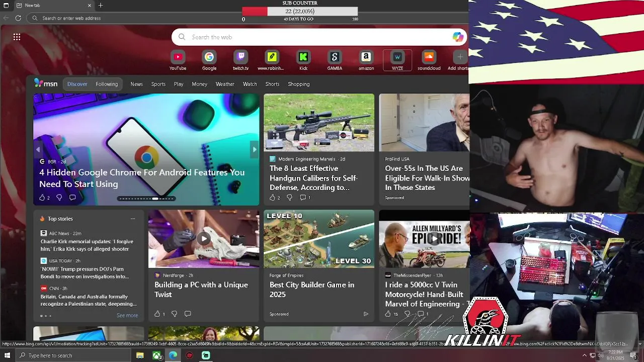Screen dimensions: 644x362
Task: Show the next carousel story arrow
Action: click(254, 149)
